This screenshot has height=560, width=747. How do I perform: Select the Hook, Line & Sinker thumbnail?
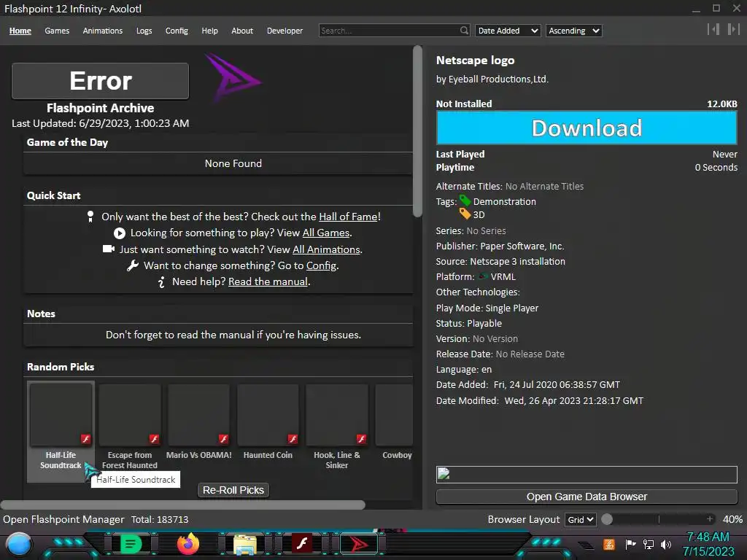pyautogui.click(x=337, y=415)
